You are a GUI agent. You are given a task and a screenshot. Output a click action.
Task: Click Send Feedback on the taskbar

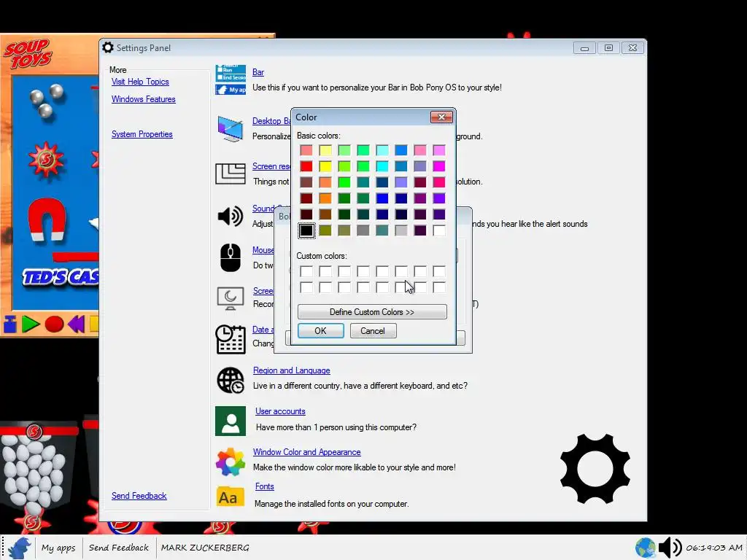119,548
